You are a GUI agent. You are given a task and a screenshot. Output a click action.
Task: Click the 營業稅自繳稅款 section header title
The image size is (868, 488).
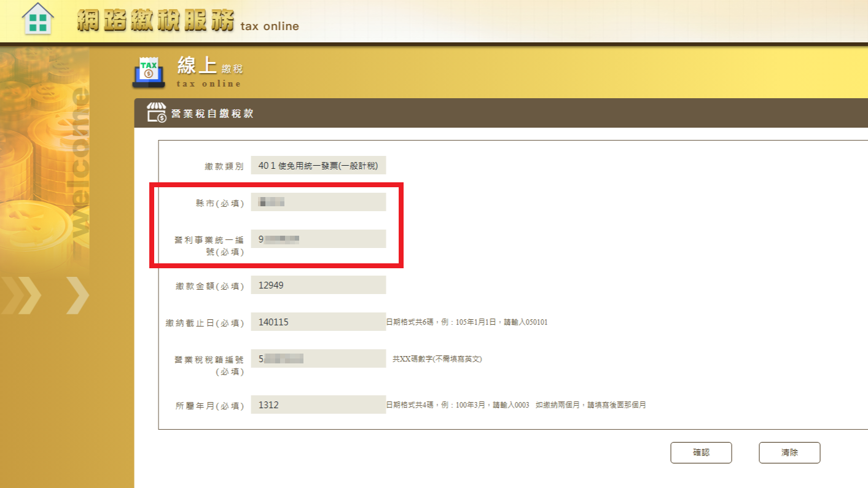point(212,114)
